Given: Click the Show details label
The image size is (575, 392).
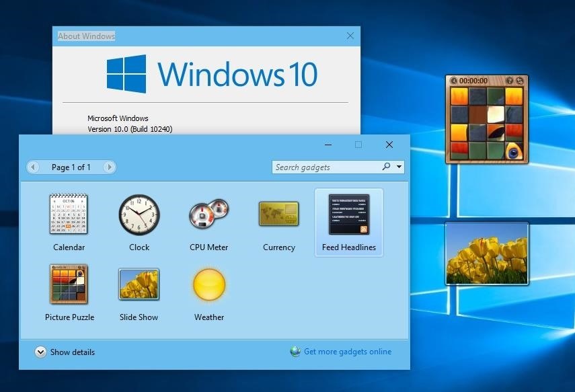Looking at the screenshot, I should [72, 352].
